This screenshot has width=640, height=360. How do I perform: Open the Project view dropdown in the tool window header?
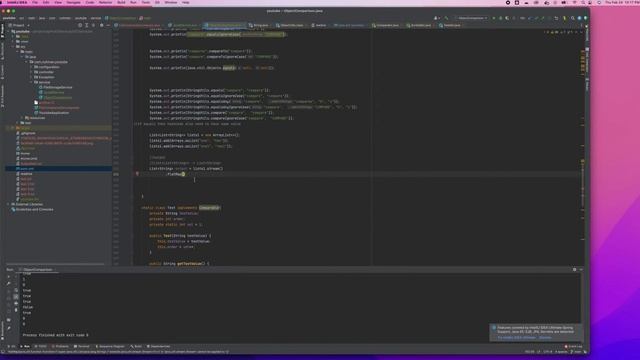(19, 25)
